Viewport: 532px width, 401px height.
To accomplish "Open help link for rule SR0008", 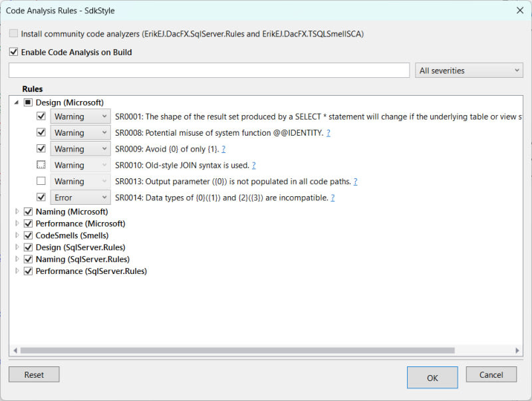I will 329,133.
